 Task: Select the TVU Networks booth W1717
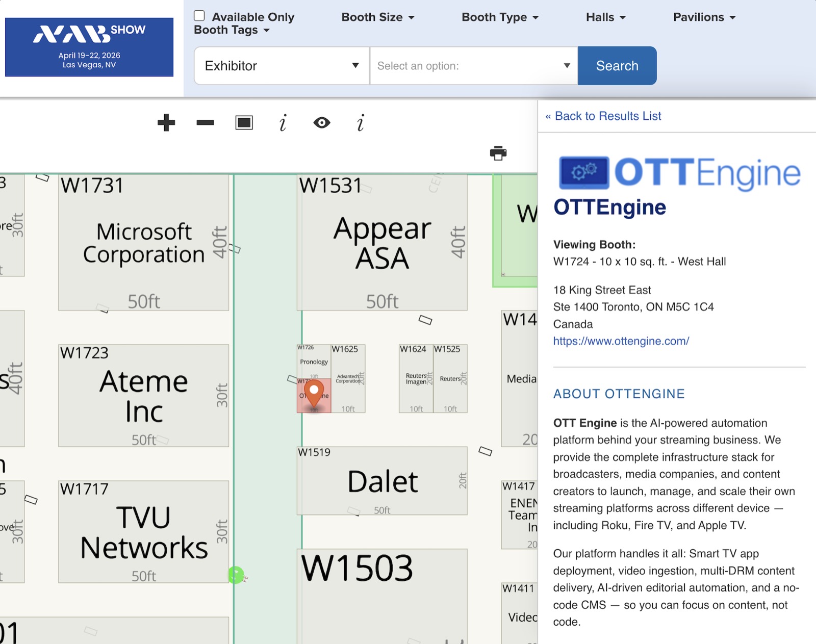(144, 532)
